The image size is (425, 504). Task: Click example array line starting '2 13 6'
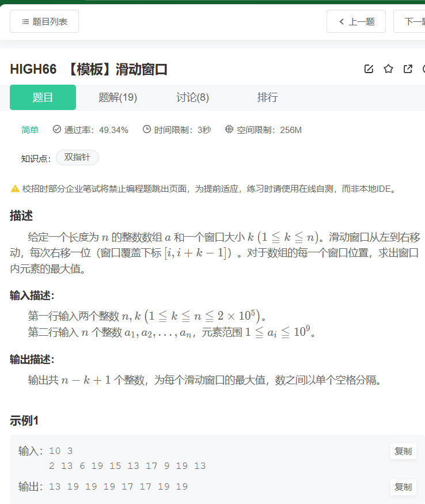127,466
